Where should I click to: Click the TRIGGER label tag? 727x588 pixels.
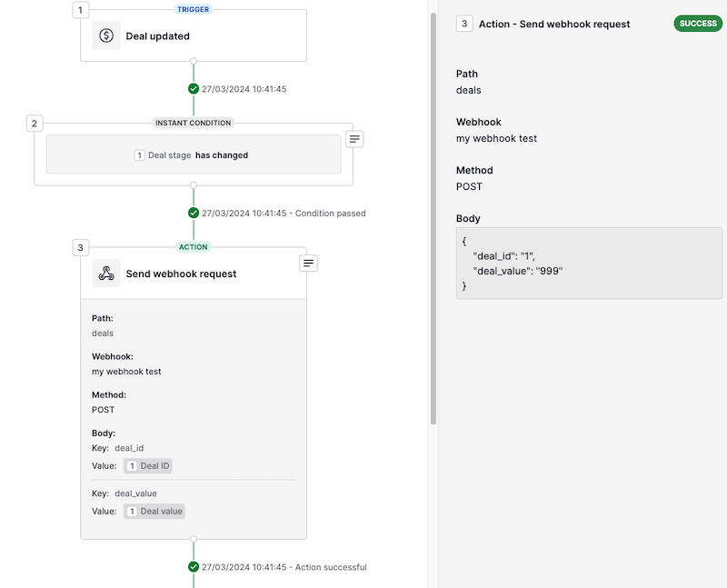194,9
